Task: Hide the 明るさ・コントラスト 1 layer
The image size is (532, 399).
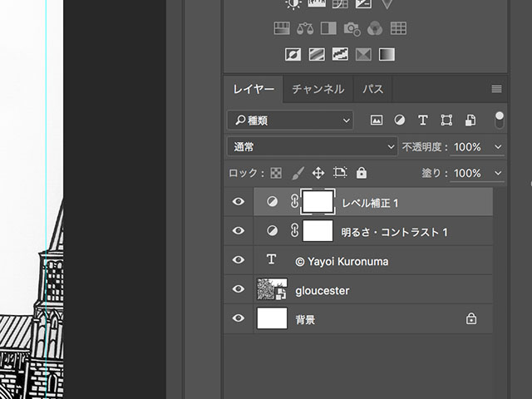Action: point(239,231)
